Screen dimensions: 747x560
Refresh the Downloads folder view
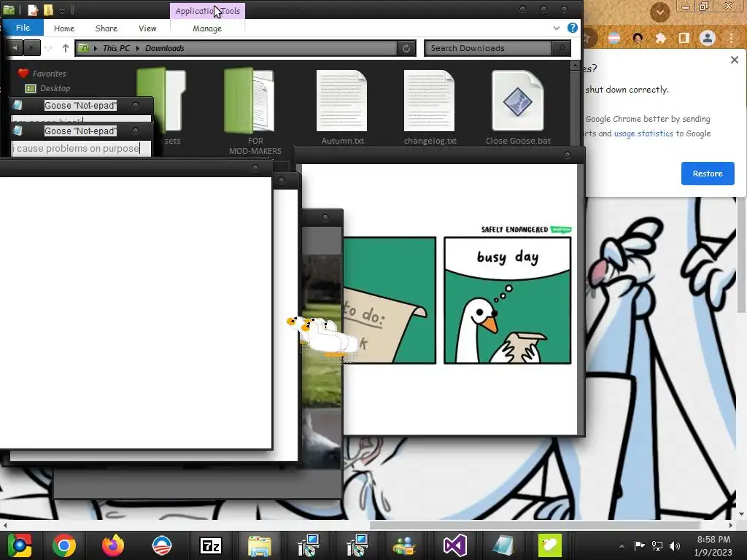point(406,48)
